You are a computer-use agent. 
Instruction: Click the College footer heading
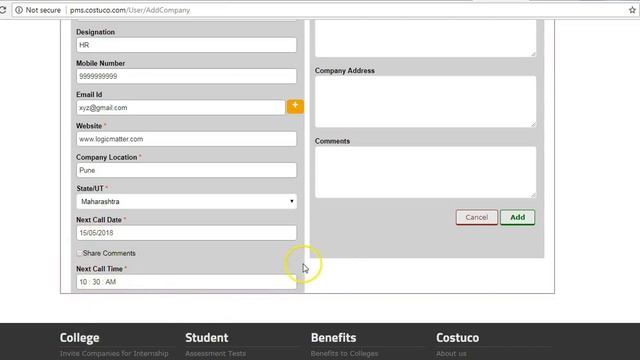point(80,338)
